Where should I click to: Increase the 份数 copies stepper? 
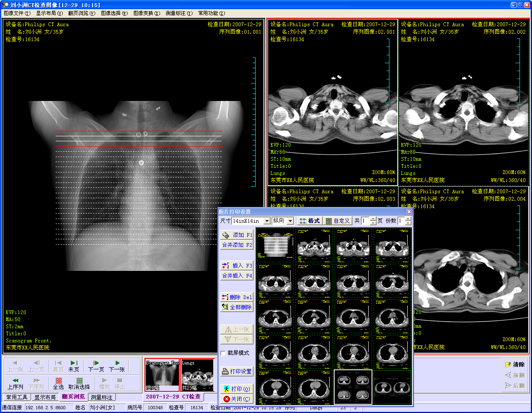409,219
